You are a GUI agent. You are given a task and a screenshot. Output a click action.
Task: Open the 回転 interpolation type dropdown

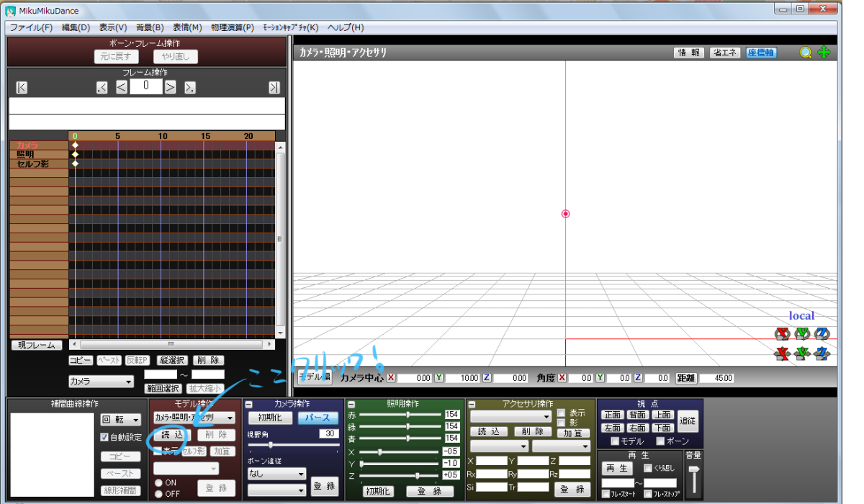coord(120,419)
